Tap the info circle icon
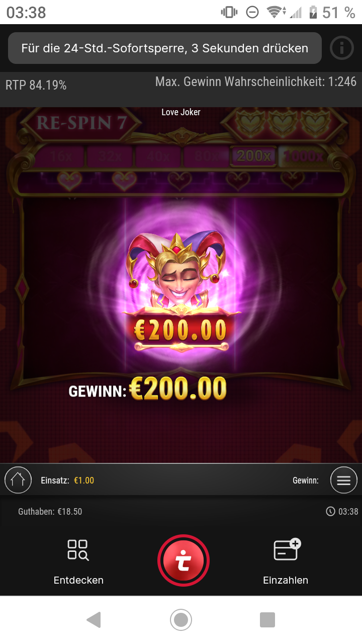This screenshot has width=362, height=644. coord(342,48)
